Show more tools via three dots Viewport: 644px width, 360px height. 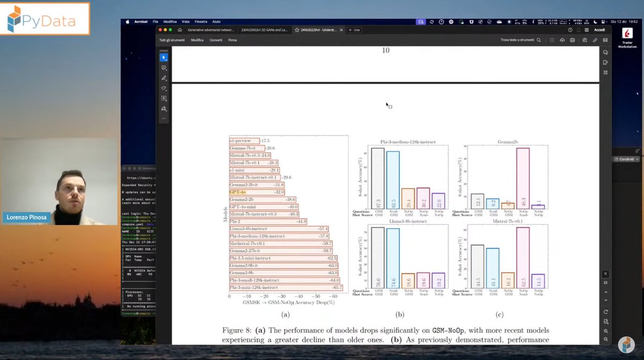point(164,118)
